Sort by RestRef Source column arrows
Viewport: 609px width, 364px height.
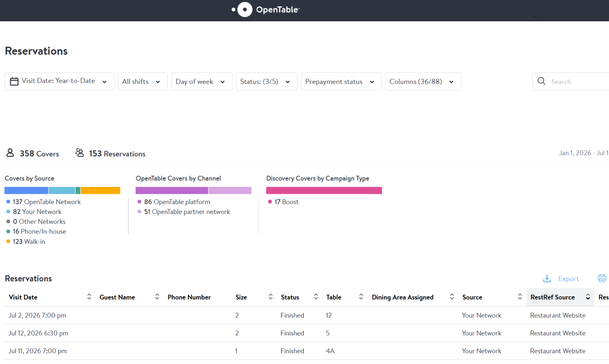[588, 297]
